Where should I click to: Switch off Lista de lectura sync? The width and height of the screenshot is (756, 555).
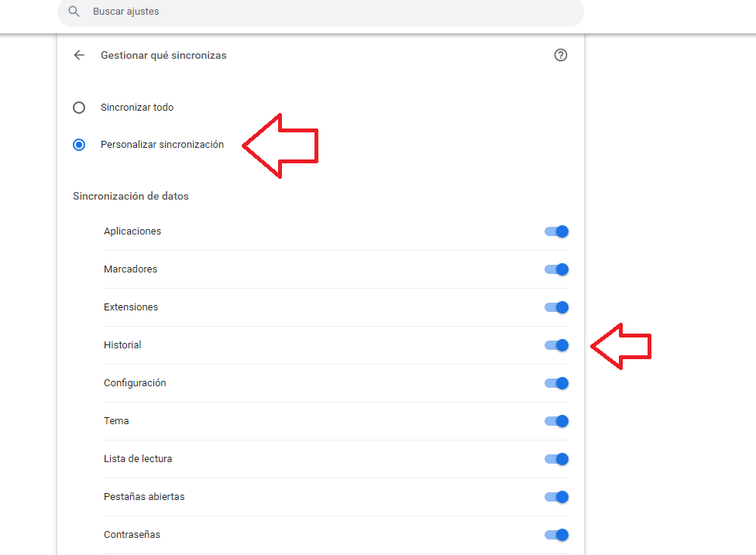(x=556, y=459)
